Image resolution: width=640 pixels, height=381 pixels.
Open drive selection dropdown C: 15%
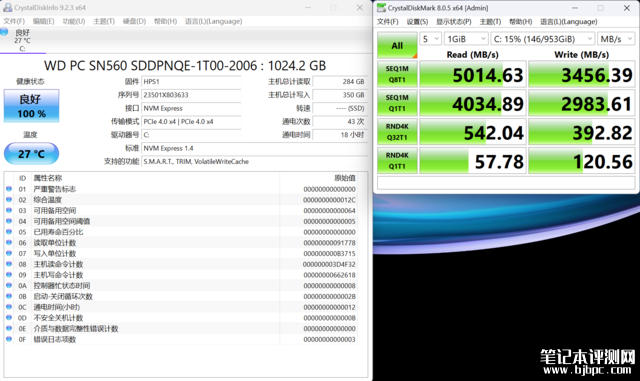pyautogui.click(x=542, y=39)
